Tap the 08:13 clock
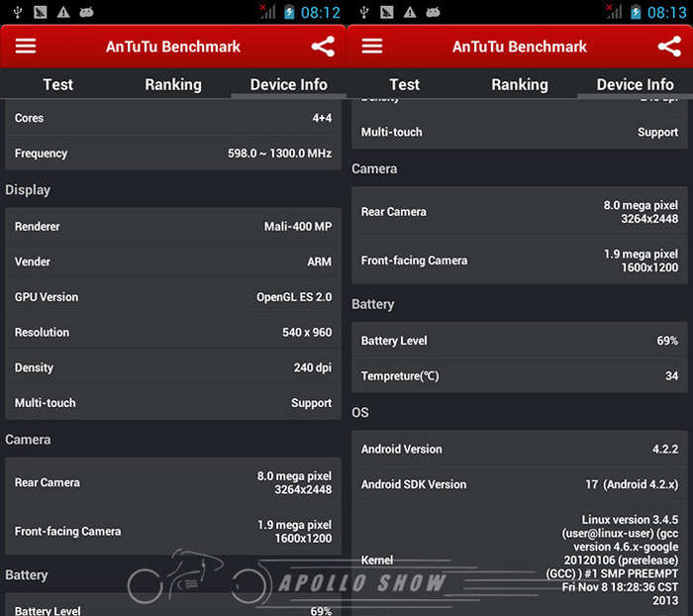Screen dimensions: 693x616 click(667, 13)
